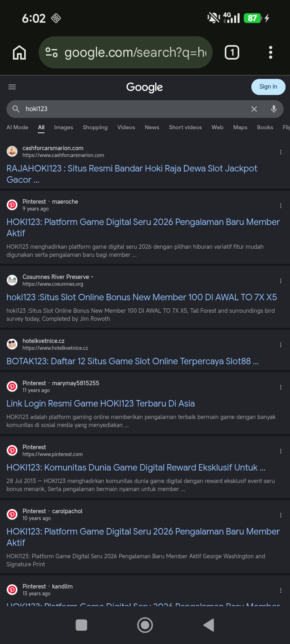The width and height of the screenshot is (290, 644).
Task: Tap Pinterest favicon next to kandilm
Action: click(x=12, y=590)
